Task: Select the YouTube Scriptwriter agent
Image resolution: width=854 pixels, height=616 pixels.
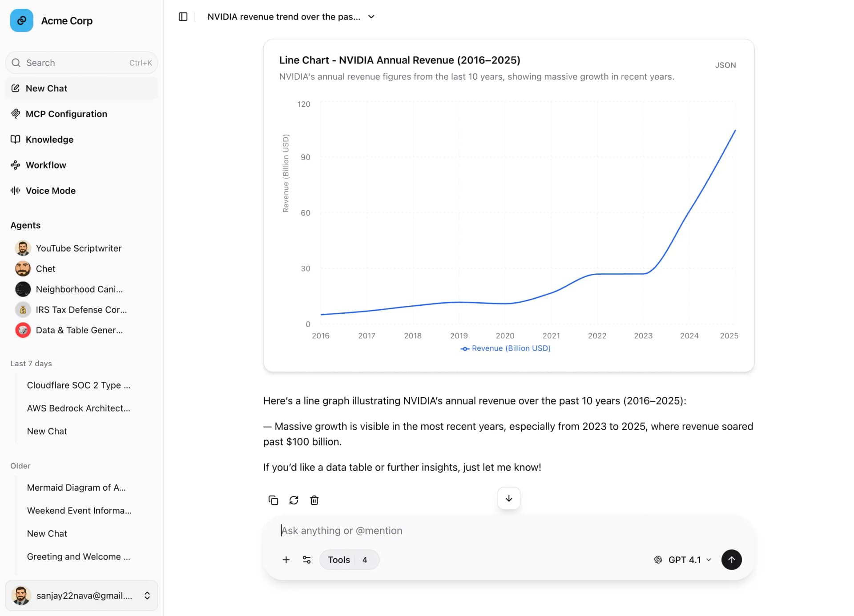Action: (x=78, y=248)
